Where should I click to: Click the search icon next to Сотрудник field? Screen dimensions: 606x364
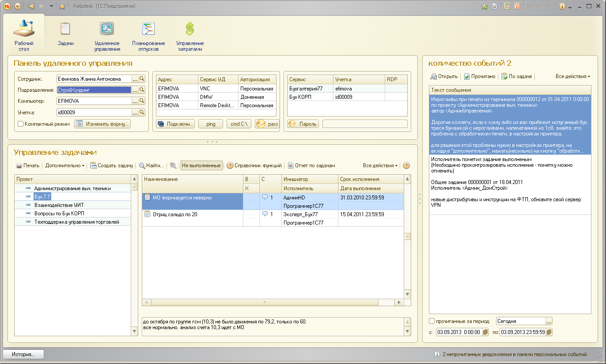(x=142, y=79)
